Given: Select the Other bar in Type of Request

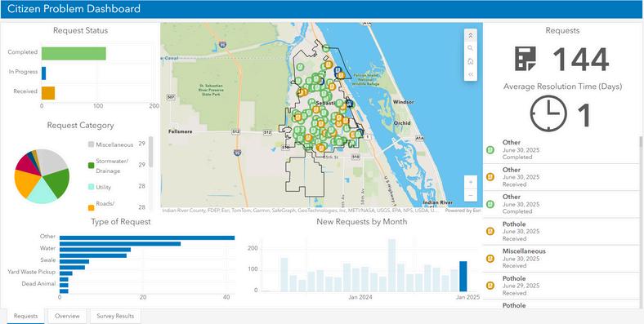Looking at the screenshot, I should pyautogui.click(x=147, y=237).
